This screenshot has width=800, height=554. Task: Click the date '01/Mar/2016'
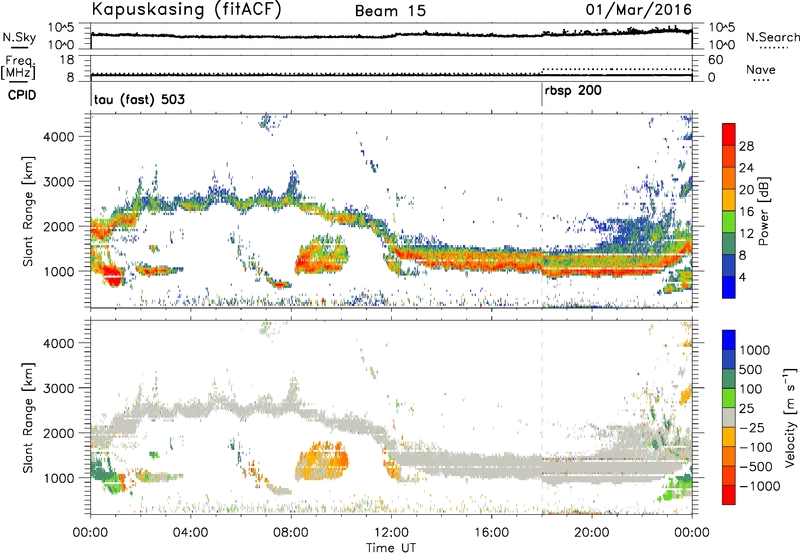pyautogui.click(x=638, y=10)
